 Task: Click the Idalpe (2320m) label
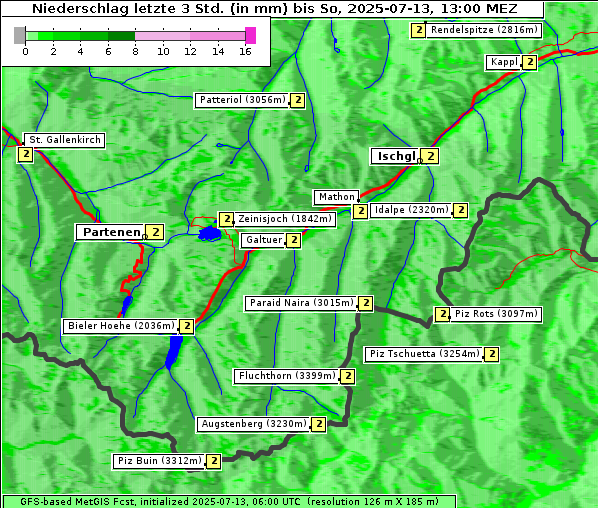[411, 210]
